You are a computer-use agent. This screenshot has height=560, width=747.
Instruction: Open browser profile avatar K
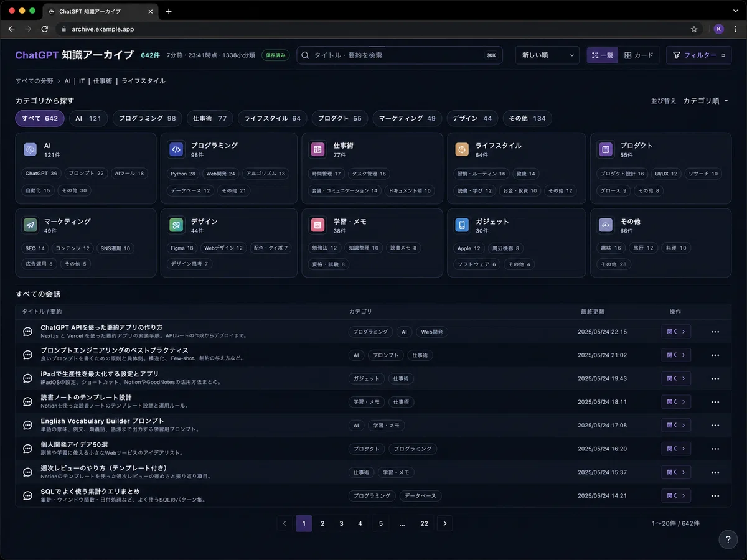click(719, 29)
